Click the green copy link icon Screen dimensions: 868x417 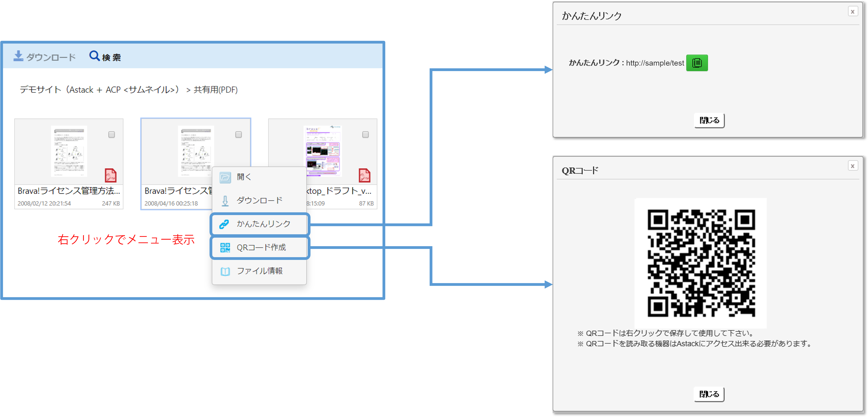(697, 63)
